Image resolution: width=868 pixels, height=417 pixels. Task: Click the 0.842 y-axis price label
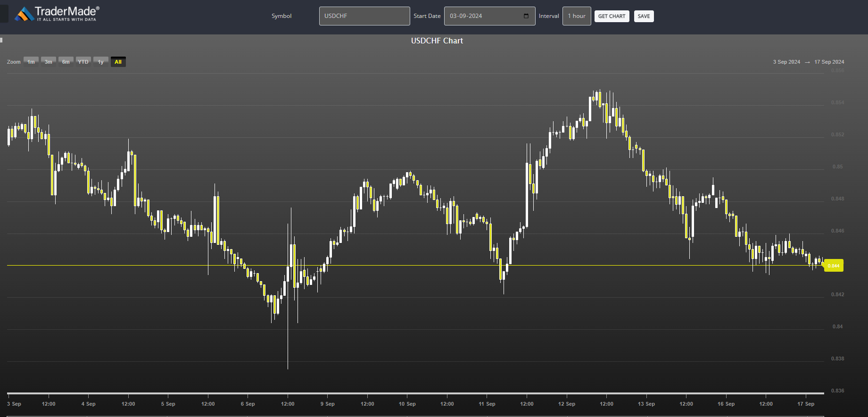click(x=838, y=294)
